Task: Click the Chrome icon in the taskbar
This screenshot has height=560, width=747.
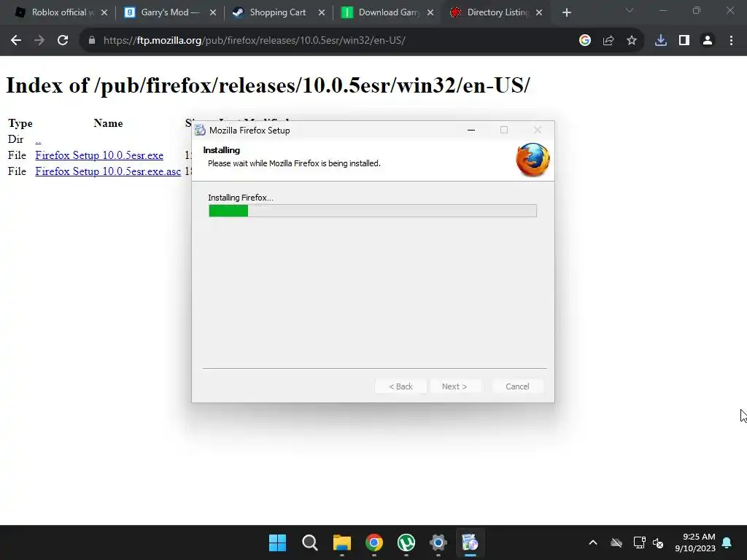Action: pyautogui.click(x=374, y=542)
